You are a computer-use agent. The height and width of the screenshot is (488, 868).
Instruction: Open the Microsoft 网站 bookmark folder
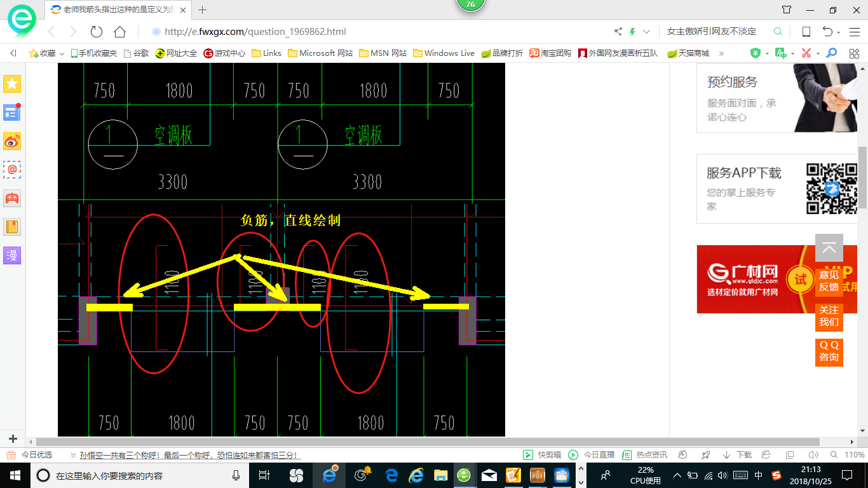320,53
